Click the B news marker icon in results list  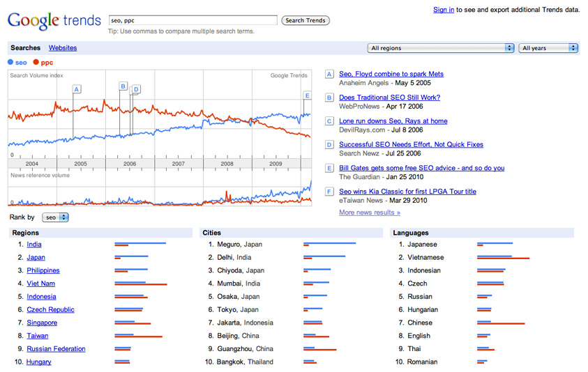pos(330,98)
